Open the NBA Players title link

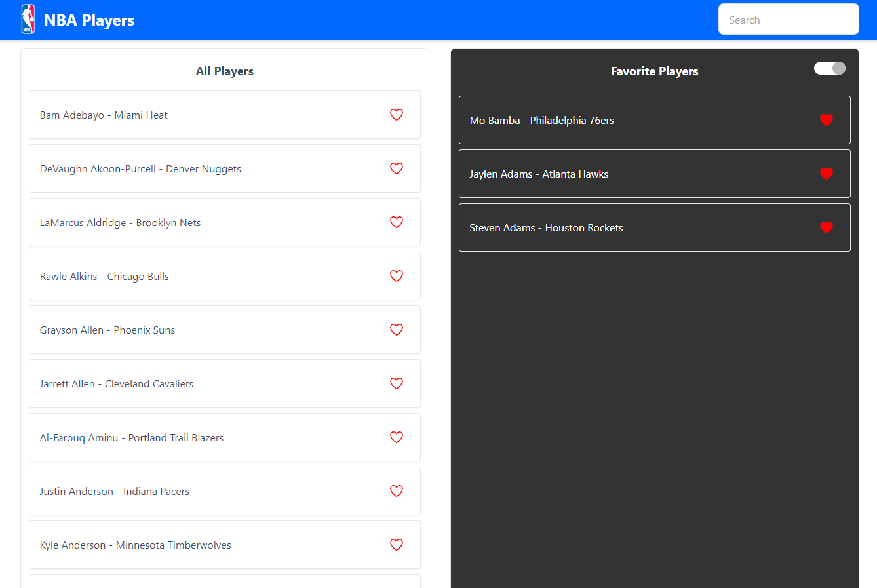click(89, 20)
